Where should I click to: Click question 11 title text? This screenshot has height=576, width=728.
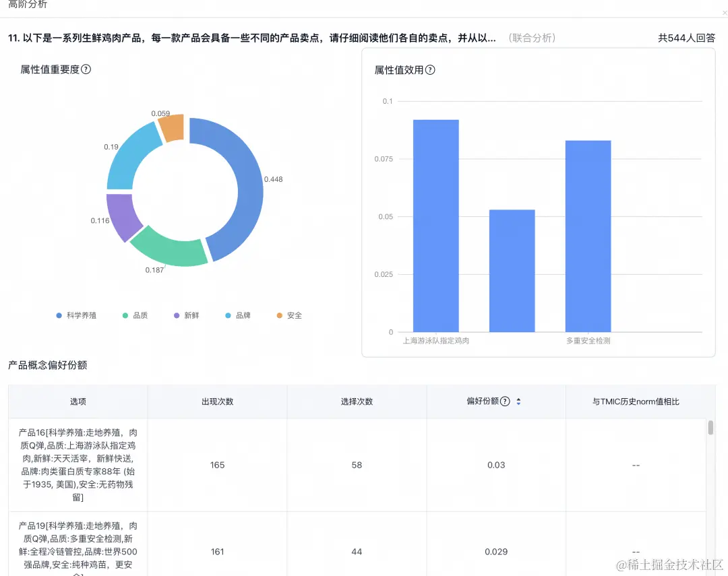point(251,38)
